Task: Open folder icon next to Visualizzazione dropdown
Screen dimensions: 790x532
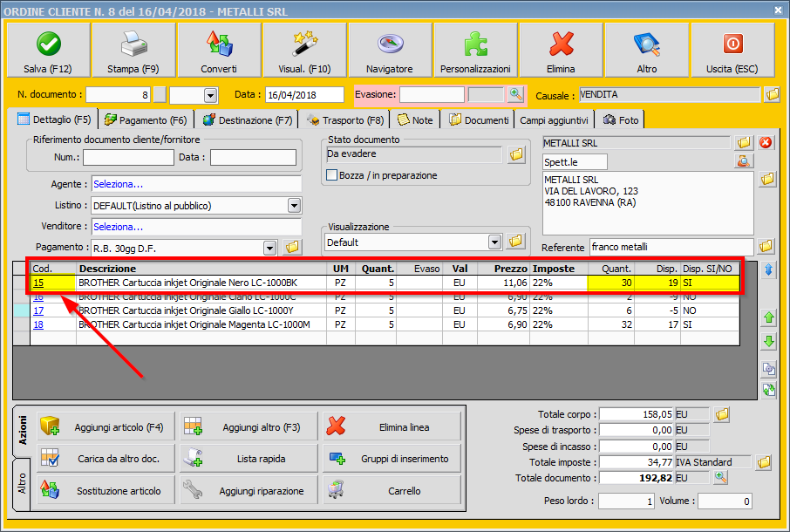Action: 515,242
